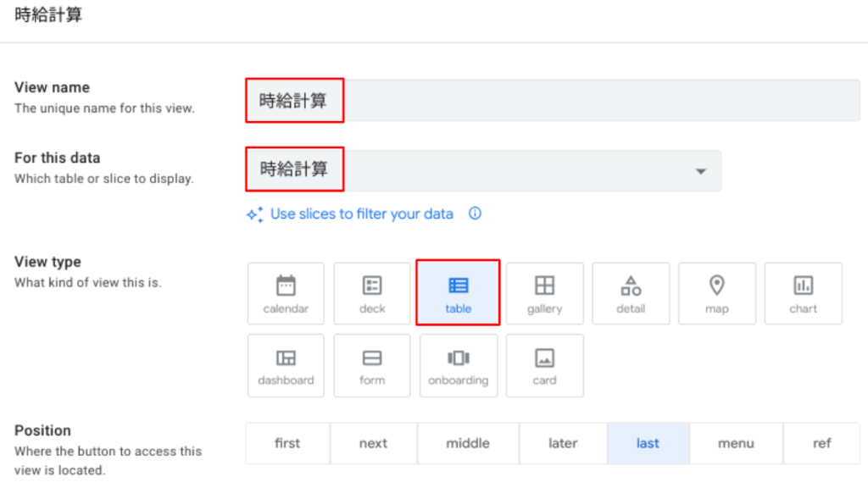Click 'Which table or slice to display.' text
The height and width of the screenshot is (488, 868).
pos(104,179)
